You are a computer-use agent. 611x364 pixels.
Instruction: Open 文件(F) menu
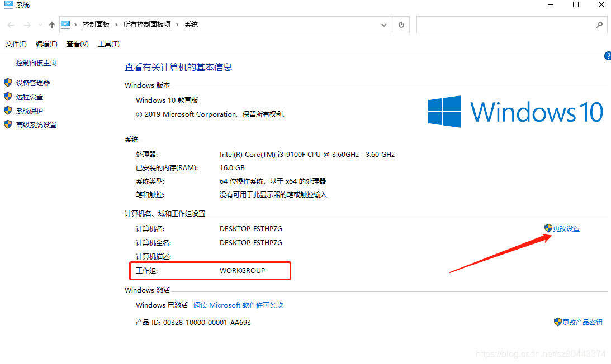click(16, 44)
